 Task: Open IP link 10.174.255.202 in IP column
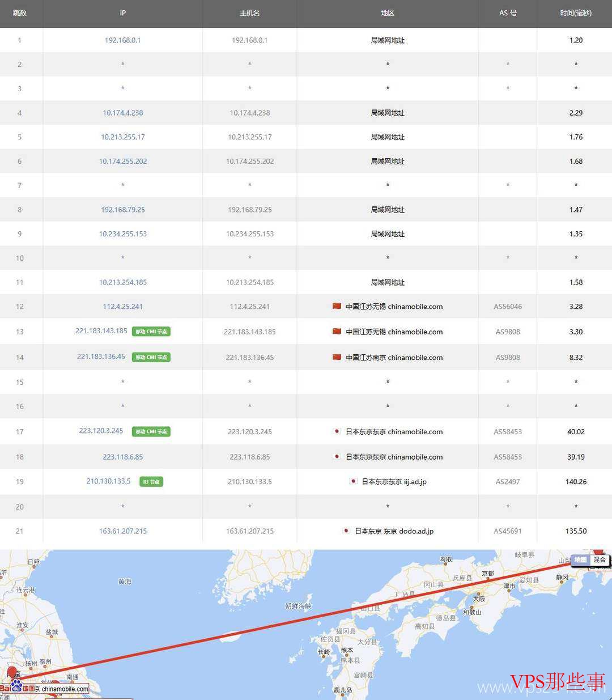point(123,161)
